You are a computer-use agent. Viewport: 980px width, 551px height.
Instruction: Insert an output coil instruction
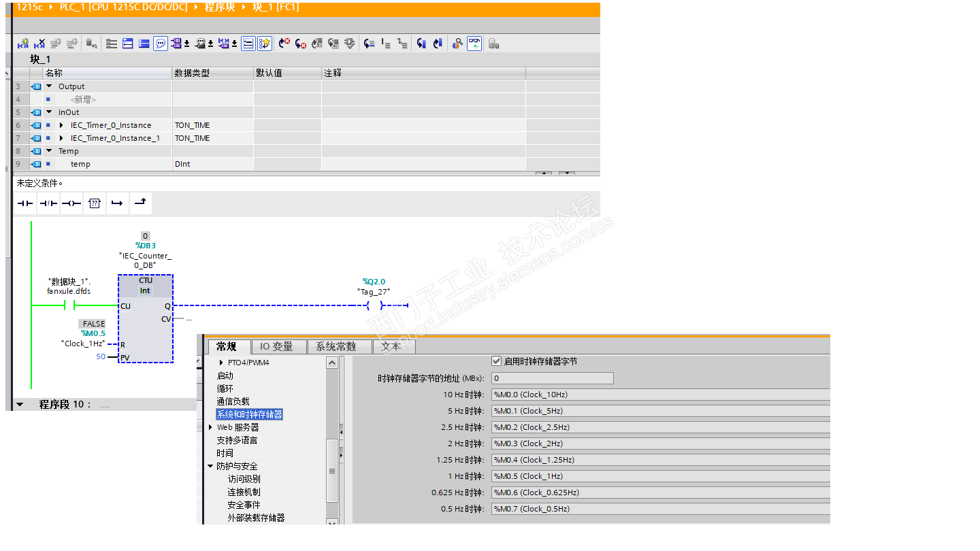71,203
